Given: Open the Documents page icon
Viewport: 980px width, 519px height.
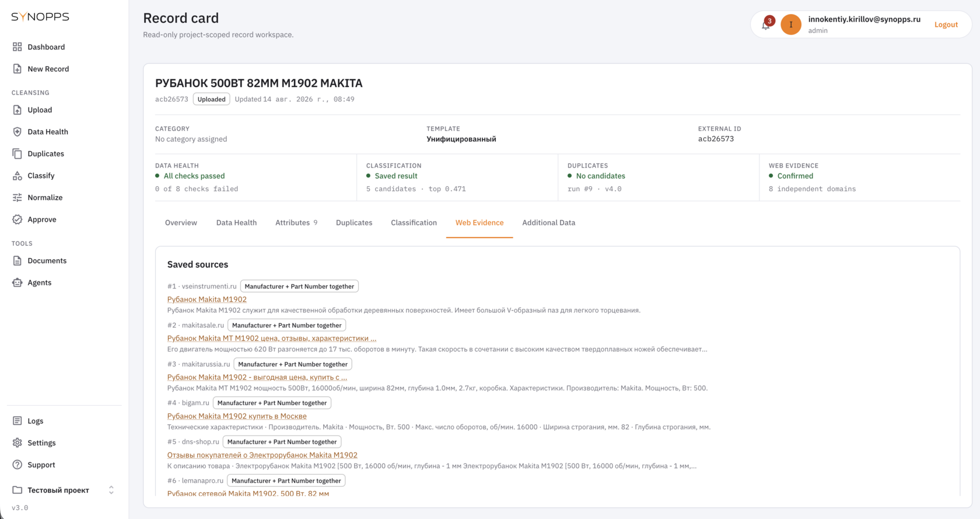Looking at the screenshot, I should pyautogui.click(x=17, y=261).
